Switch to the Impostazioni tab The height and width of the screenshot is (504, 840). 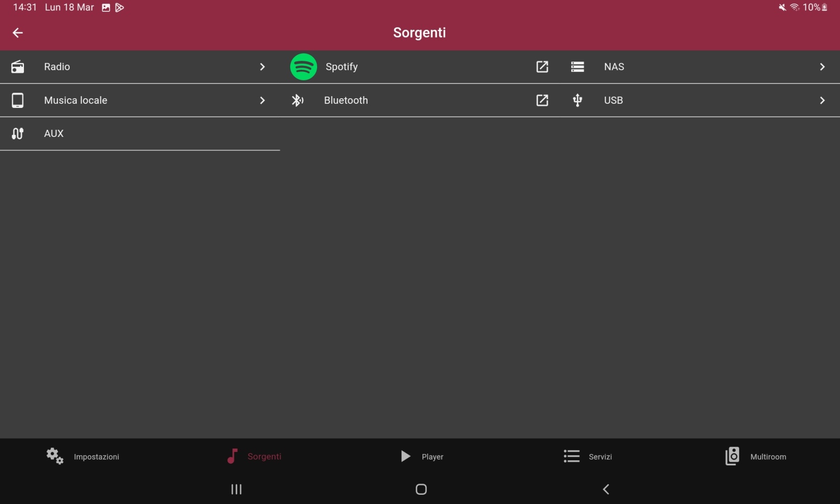[83, 456]
